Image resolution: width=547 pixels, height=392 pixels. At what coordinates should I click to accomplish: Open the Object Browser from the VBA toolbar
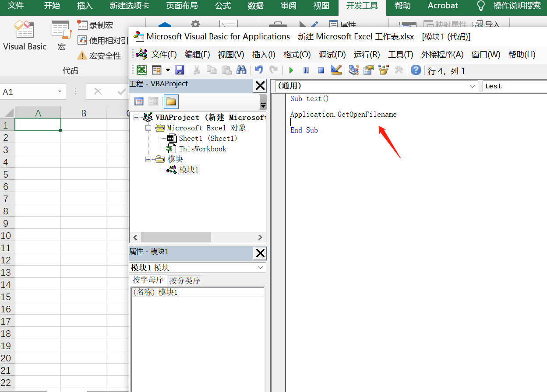click(x=383, y=70)
